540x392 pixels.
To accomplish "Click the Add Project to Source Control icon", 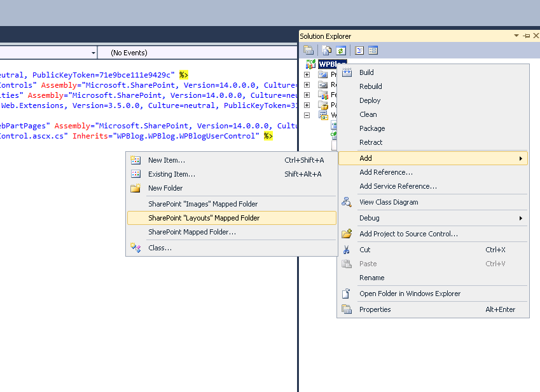I will (347, 234).
